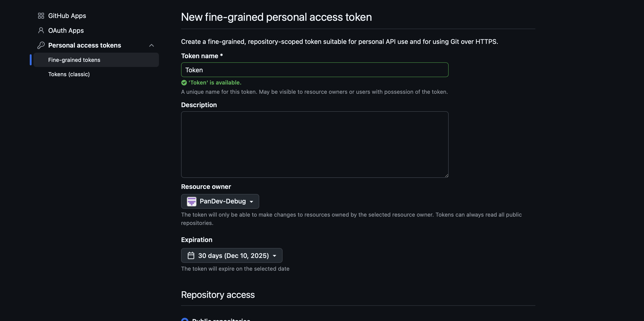Viewport: 644px width, 321px height.
Task: Click the key icon beside Personal access tokens
Action: click(x=41, y=45)
